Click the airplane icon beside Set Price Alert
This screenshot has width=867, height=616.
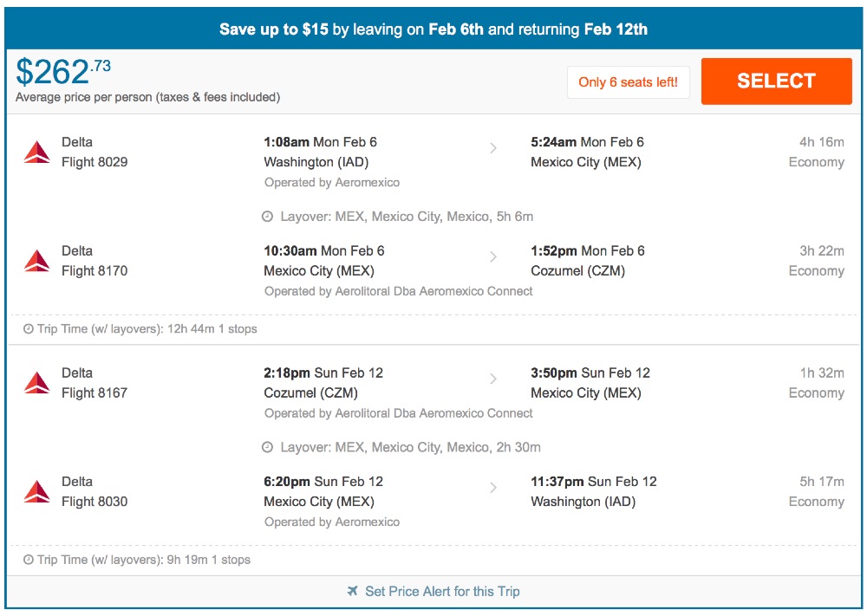(350, 591)
